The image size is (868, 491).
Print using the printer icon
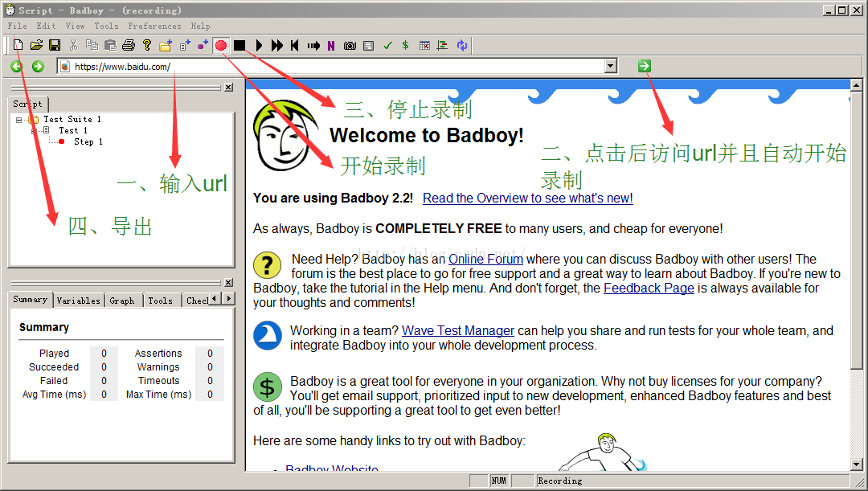click(129, 45)
